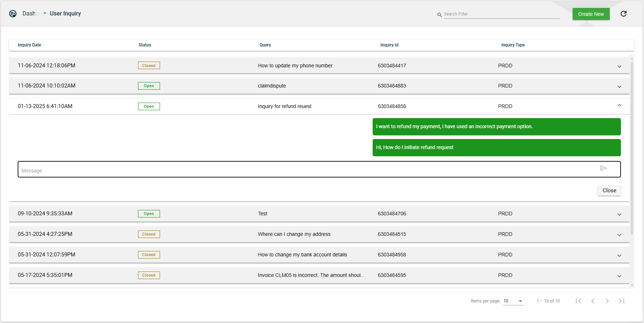Expand the Test inquiry row
Viewport: 644px width, 323px height.
619,214
